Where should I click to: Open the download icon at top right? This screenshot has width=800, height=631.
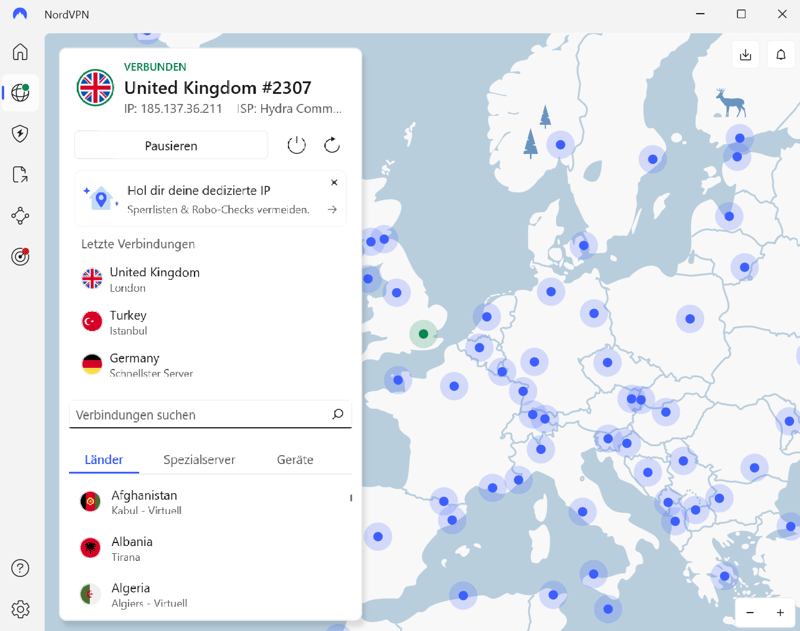click(745, 55)
